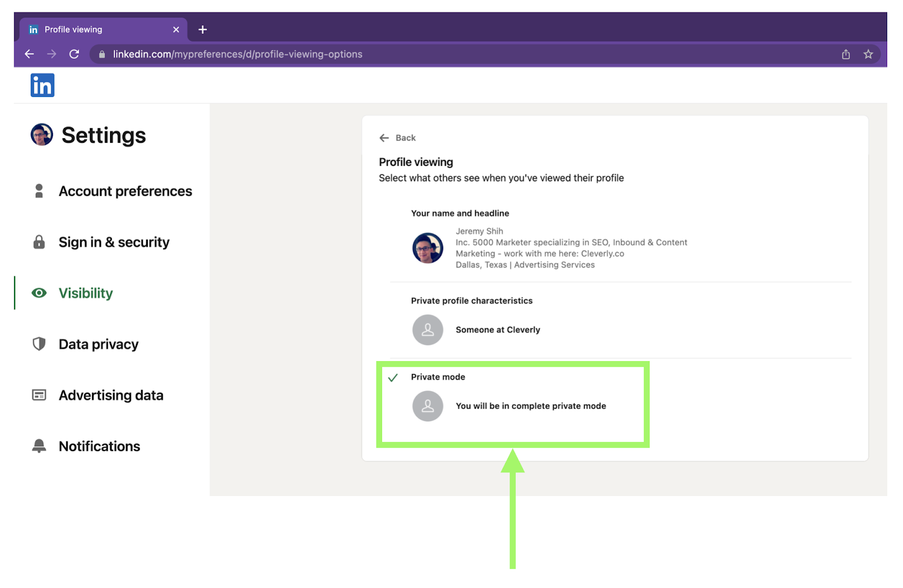Click the Settings heading
Screen dimensions: 903x588
click(104, 135)
